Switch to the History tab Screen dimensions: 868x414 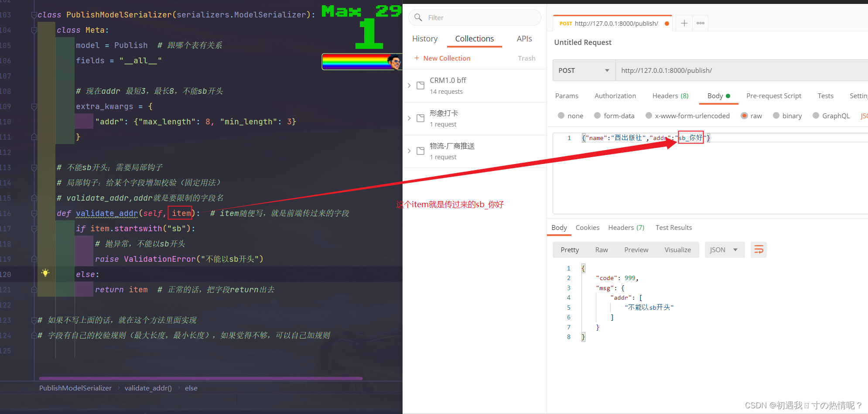425,38
